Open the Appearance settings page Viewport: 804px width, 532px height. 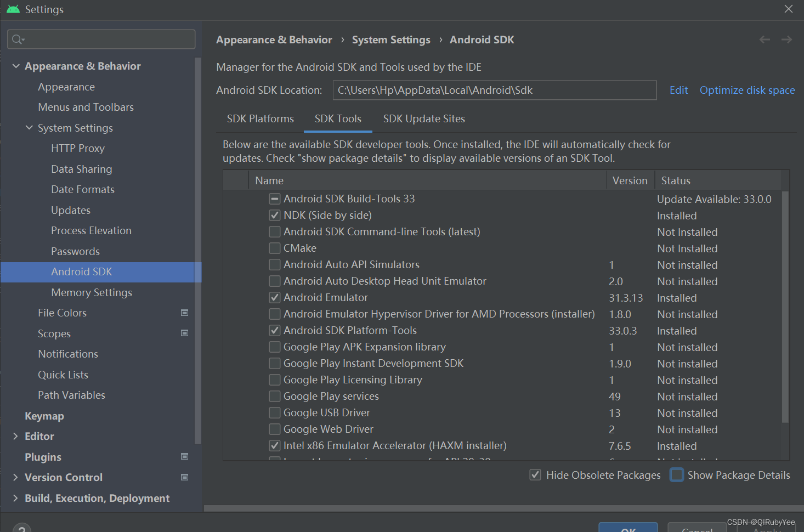[66, 87]
